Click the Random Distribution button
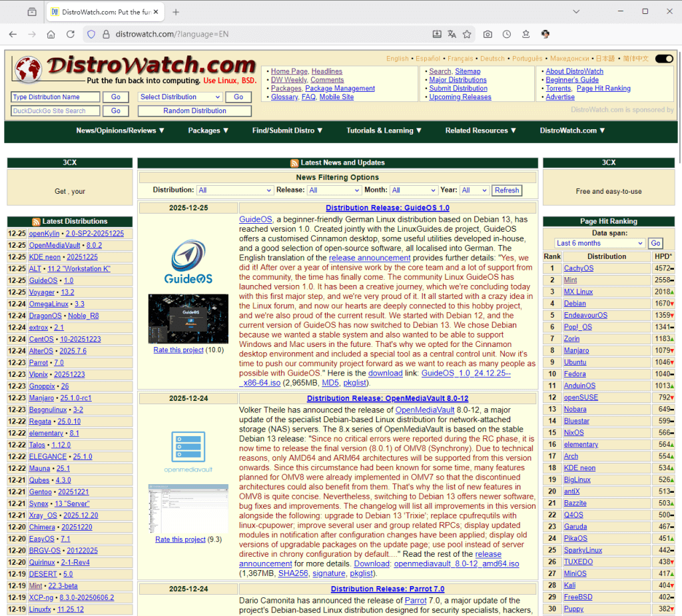The image size is (682, 616). click(x=194, y=111)
